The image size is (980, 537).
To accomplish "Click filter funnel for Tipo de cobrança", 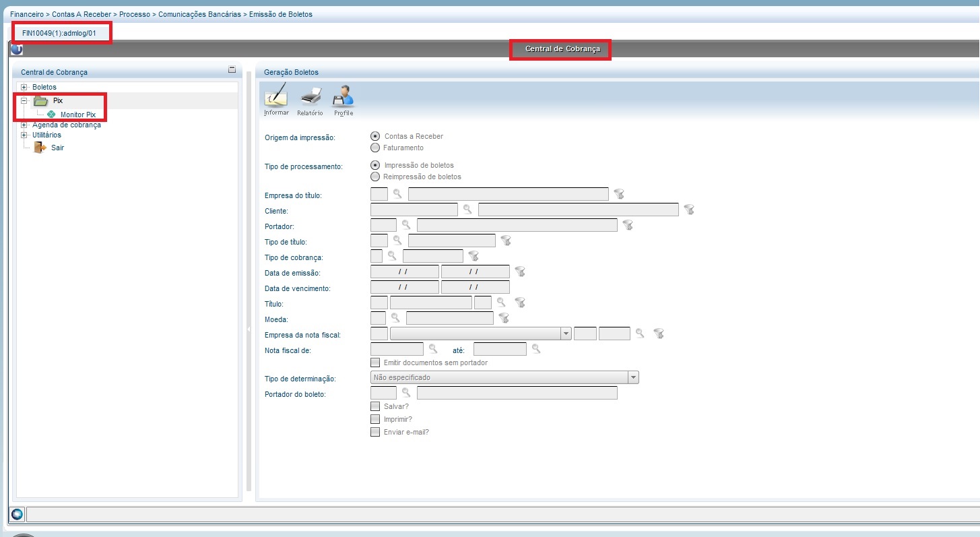I will click(473, 256).
